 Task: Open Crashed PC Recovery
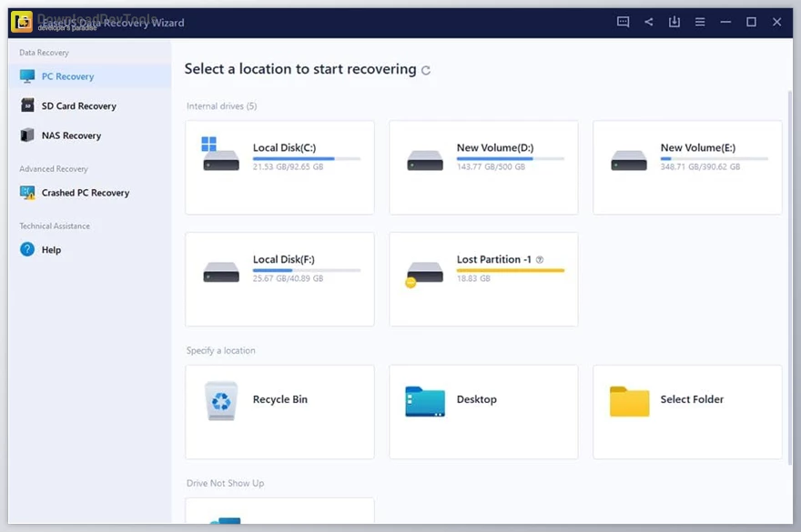[90, 193]
